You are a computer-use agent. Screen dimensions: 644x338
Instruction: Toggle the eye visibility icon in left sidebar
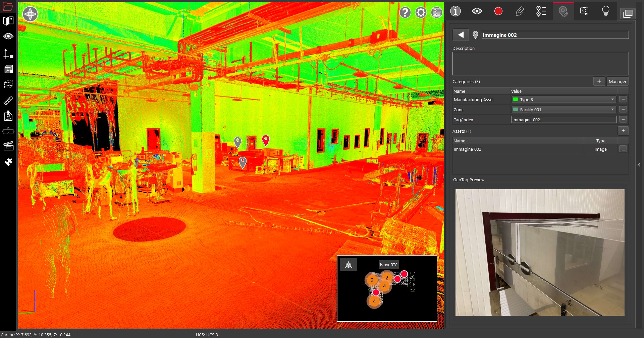tap(8, 36)
